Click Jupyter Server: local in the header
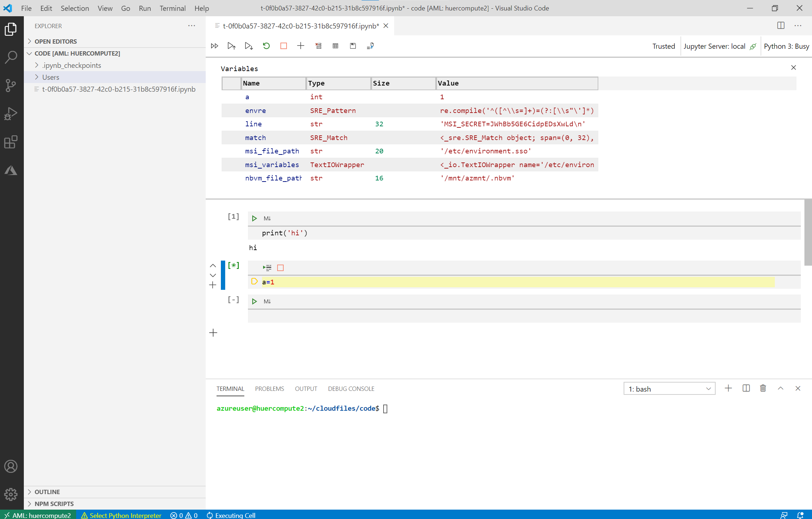 point(715,46)
